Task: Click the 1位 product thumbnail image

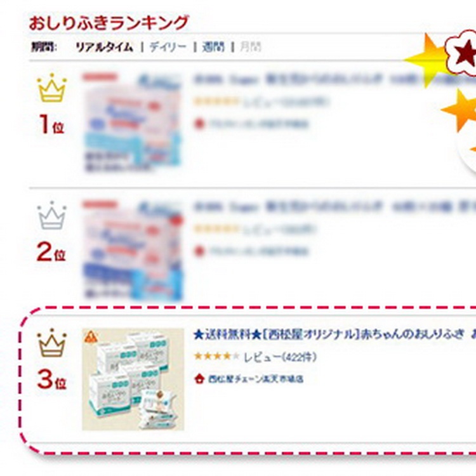Action: [133, 122]
